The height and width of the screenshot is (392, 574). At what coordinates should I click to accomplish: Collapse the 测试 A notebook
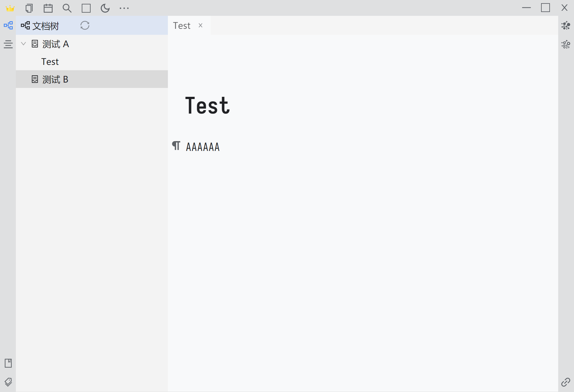point(23,44)
